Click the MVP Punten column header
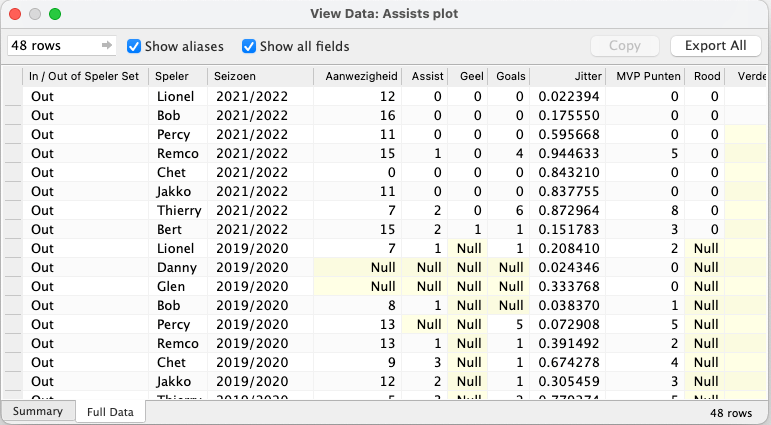 point(648,76)
